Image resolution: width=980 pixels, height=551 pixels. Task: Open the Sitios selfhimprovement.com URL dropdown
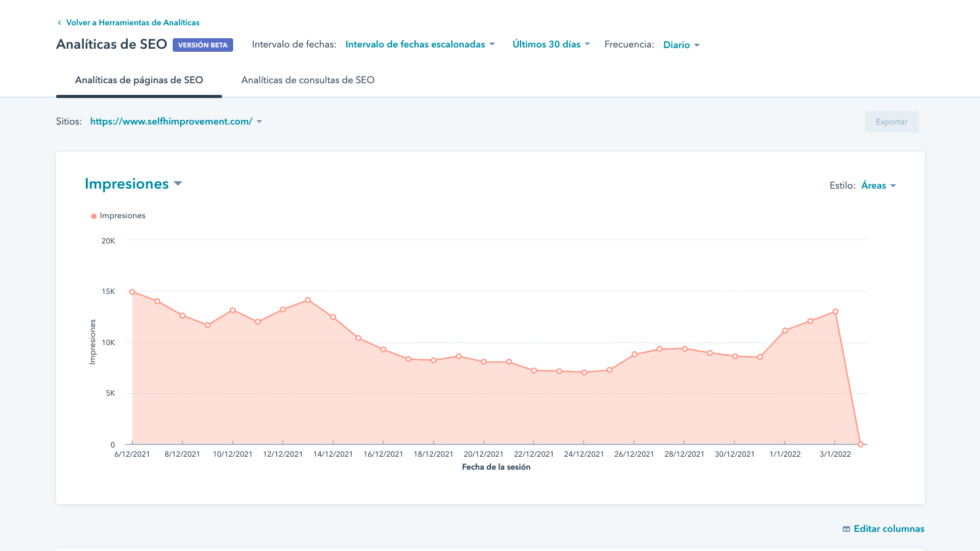[x=176, y=121]
